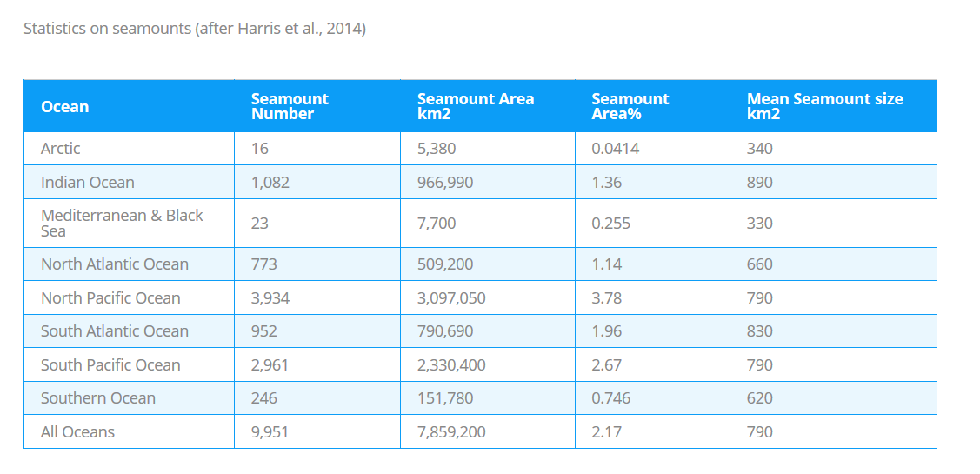This screenshot has width=980, height=474.
Task: Select the Mediterranean & Black Sea cell
Action: [122, 224]
